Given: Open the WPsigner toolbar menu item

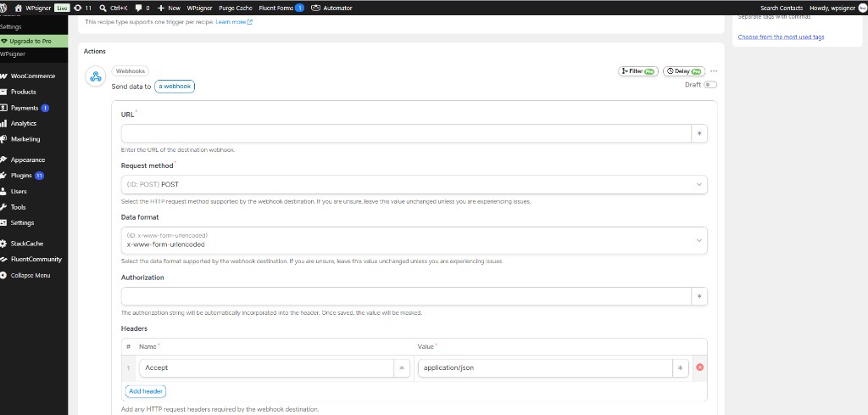Looking at the screenshot, I should (199, 8).
